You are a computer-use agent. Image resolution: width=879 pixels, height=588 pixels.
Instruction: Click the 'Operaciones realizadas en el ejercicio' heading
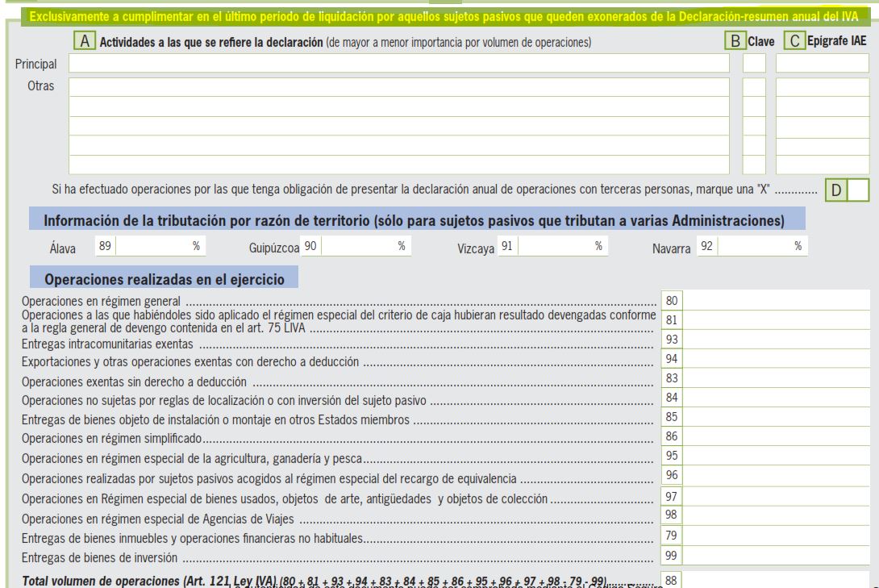pyautogui.click(x=165, y=279)
